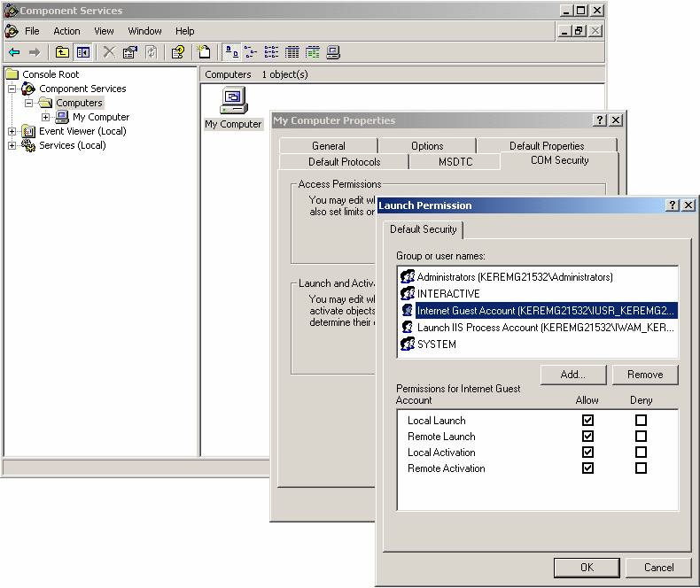Click the New document toolbar icon
The height and width of the screenshot is (588, 700).
tap(204, 52)
